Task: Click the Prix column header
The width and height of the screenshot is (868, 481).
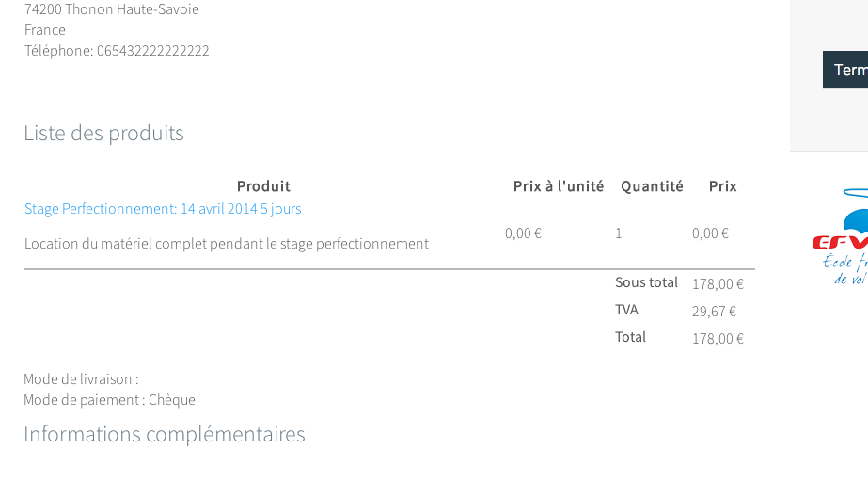Action: point(722,186)
